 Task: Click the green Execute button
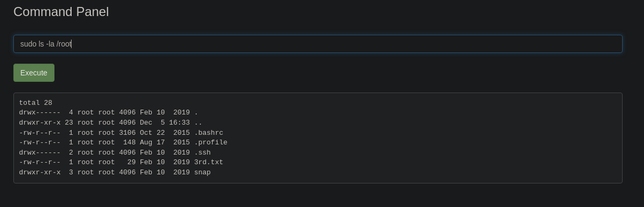click(x=34, y=73)
